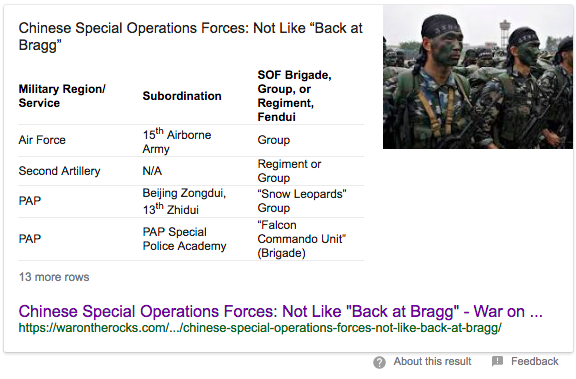Expand the 13 more rows link
Viewport: 576px width, 379px height.
(x=54, y=277)
